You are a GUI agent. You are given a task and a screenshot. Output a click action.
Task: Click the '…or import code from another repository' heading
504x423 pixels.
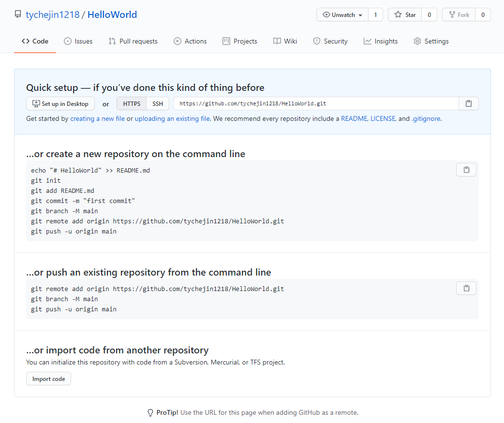[118, 350]
